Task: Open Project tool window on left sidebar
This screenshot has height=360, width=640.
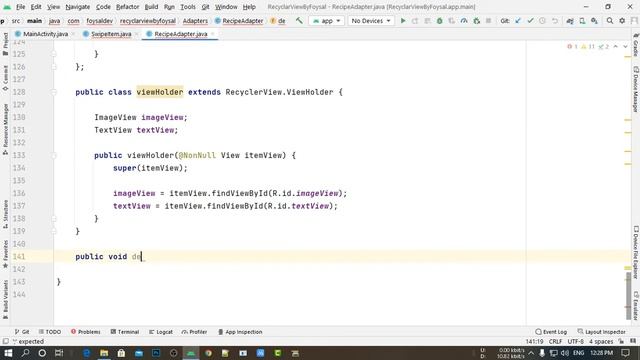Action: point(5,44)
